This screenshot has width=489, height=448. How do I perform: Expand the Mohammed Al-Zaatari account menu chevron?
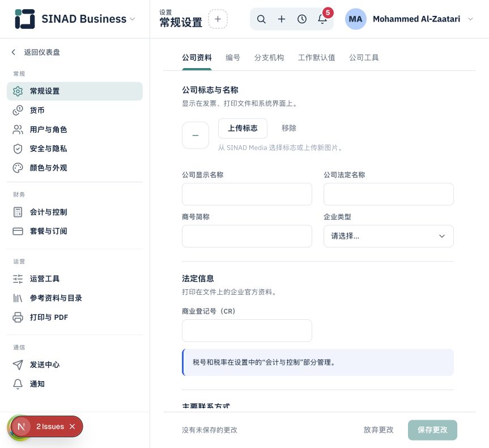tap(471, 19)
